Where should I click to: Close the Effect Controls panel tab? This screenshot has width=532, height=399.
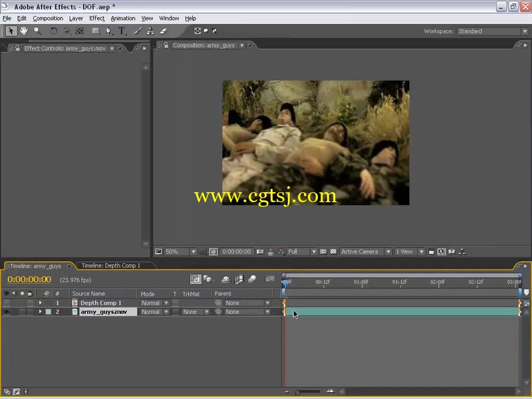[120, 49]
